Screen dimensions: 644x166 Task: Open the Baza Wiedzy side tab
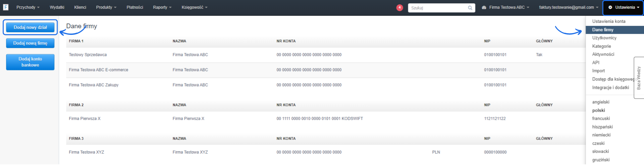[x=639, y=78]
